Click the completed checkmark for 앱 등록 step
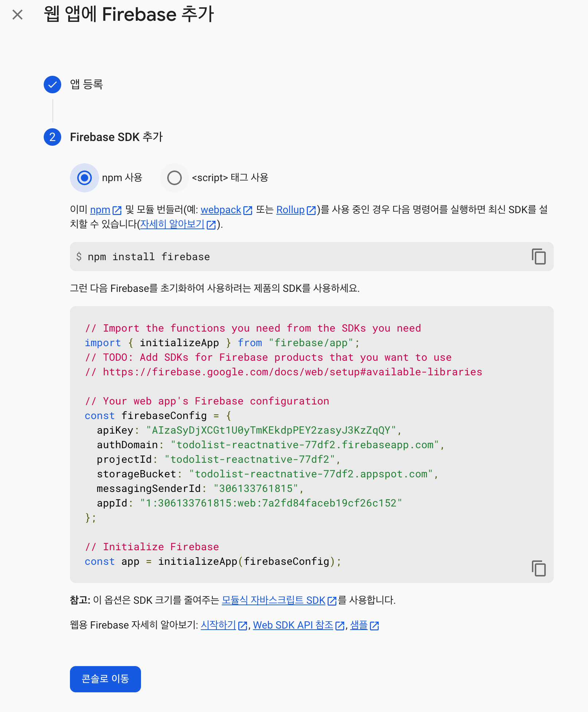The height and width of the screenshot is (712, 588). [52, 85]
